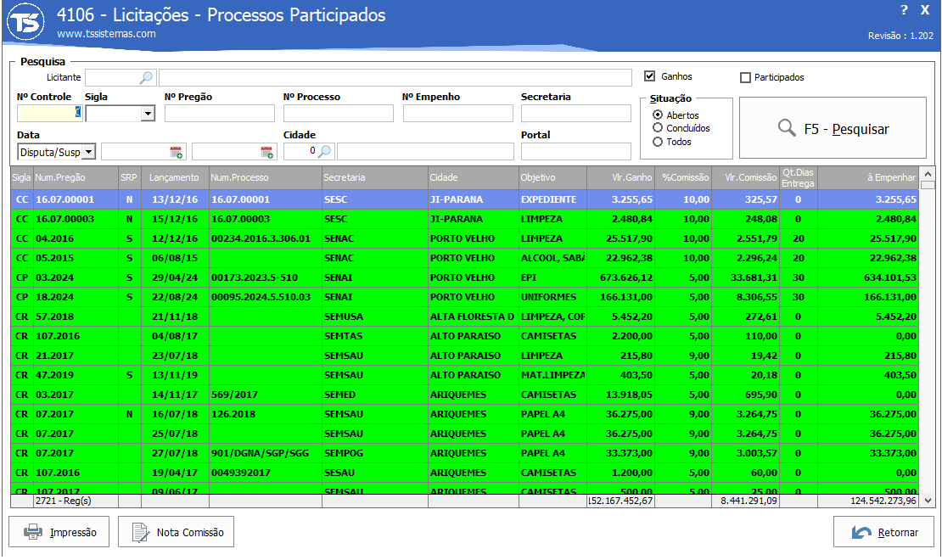The width and height of the screenshot is (942, 560).
Task: Click the www.tssistemas.com link
Action: [106, 34]
